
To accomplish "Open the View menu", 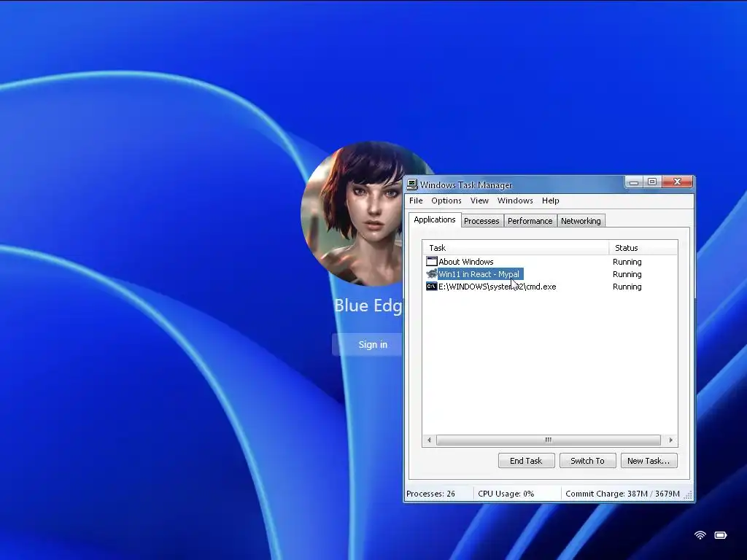I will (x=479, y=201).
